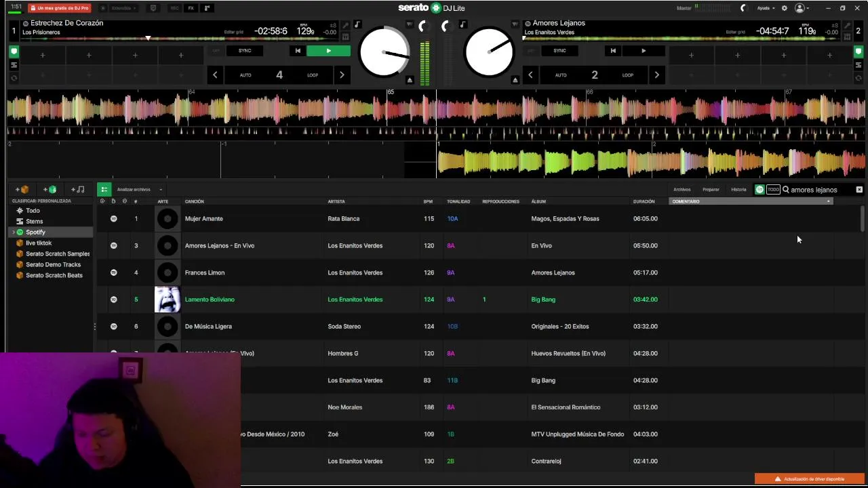Toggle Spotify search source icon
868x488 pixels.
759,190
